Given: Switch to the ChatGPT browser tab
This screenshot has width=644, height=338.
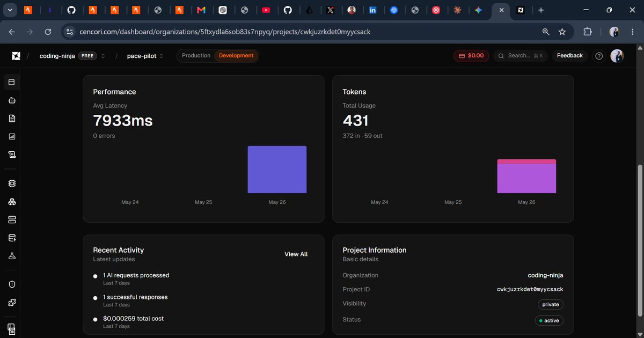Looking at the screenshot, I should click(223, 10).
